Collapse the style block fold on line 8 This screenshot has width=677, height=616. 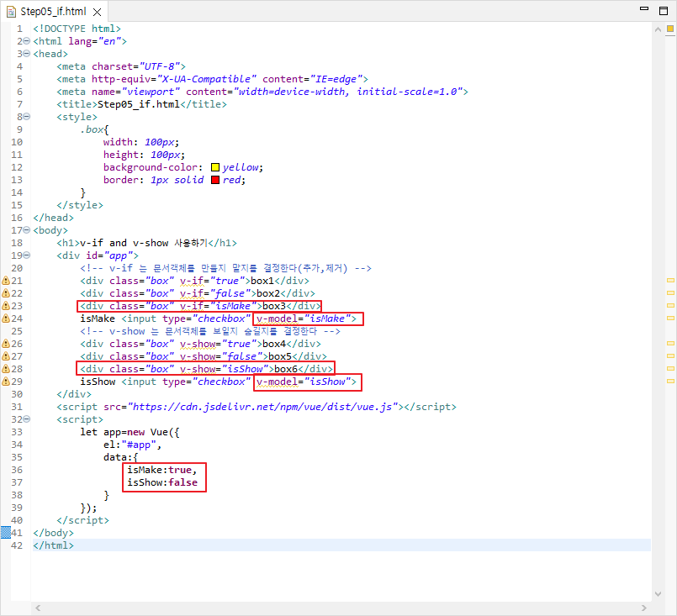(27, 117)
